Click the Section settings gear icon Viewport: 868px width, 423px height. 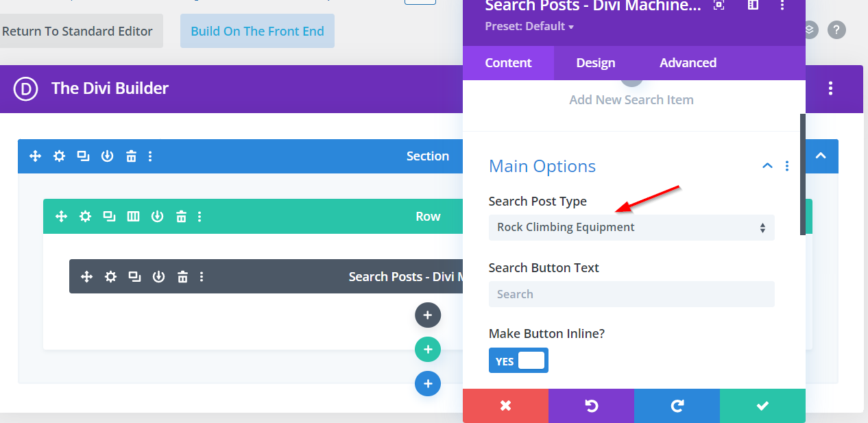(x=60, y=156)
